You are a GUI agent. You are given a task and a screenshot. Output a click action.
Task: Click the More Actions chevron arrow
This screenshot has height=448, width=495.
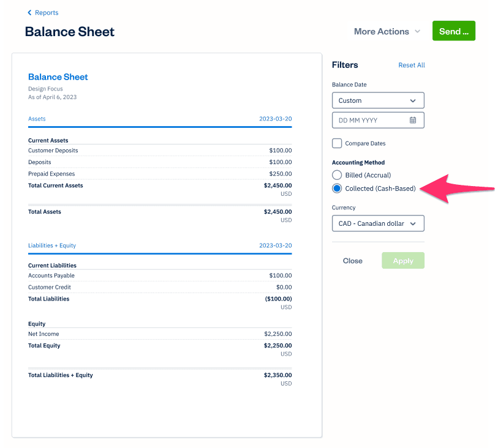(418, 32)
